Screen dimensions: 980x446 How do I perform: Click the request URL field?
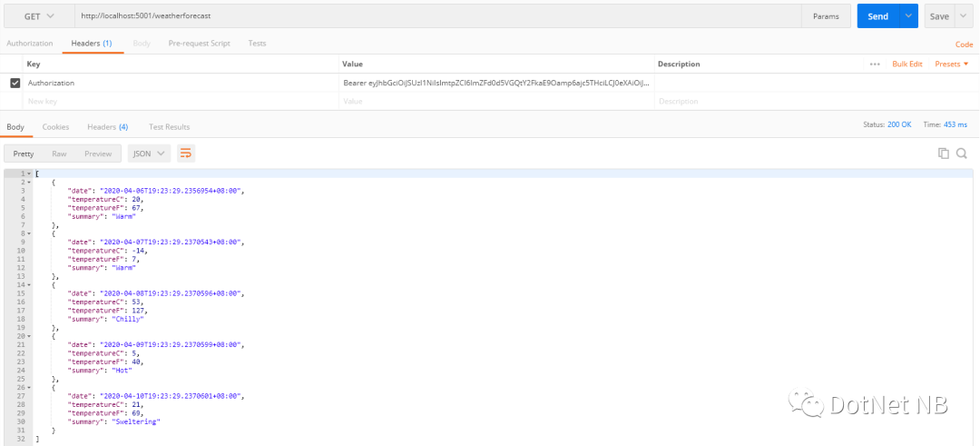437,16
